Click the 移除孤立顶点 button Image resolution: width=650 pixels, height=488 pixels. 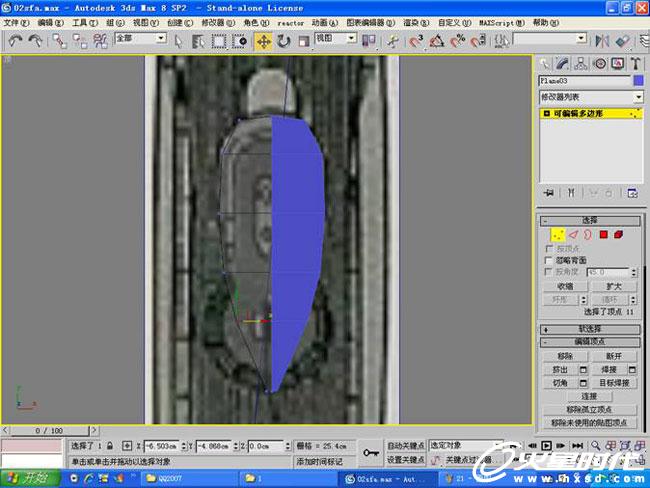coord(589,409)
